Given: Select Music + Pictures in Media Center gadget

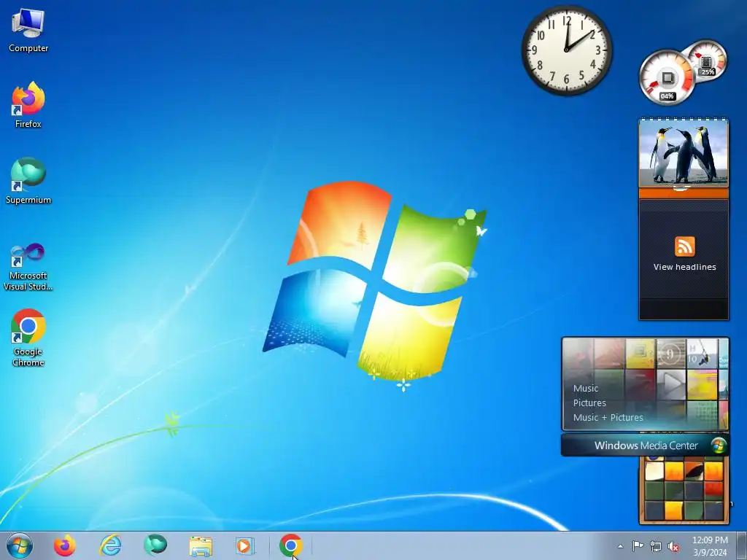Looking at the screenshot, I should (x=608, y=418).
